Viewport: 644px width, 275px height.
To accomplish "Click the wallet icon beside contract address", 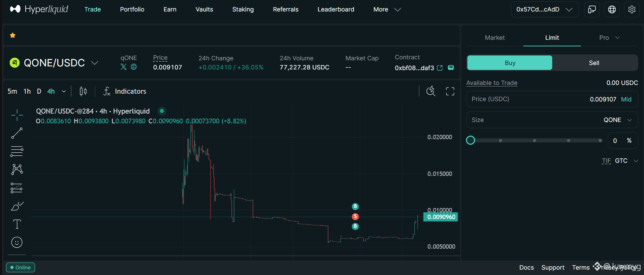I will 451,67.
